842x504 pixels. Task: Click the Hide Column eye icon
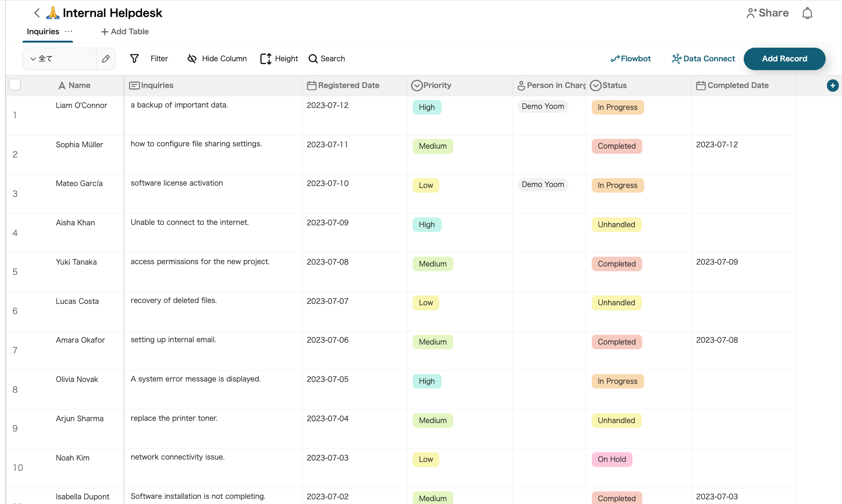tap(192, 59)
